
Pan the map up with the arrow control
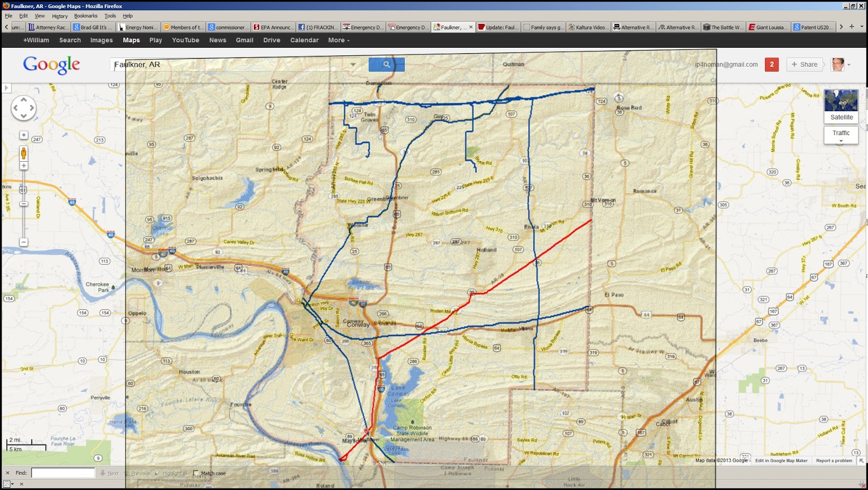point(24,100)
